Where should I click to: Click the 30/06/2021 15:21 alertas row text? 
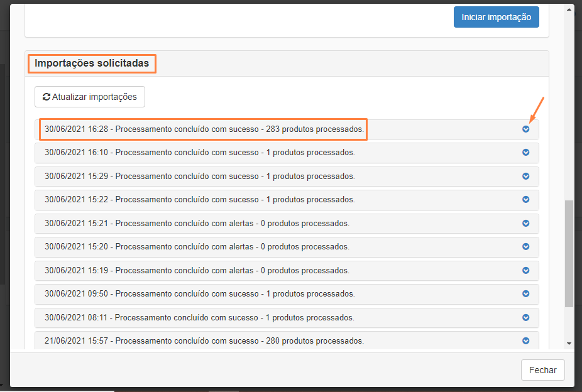tap(197, 224)
